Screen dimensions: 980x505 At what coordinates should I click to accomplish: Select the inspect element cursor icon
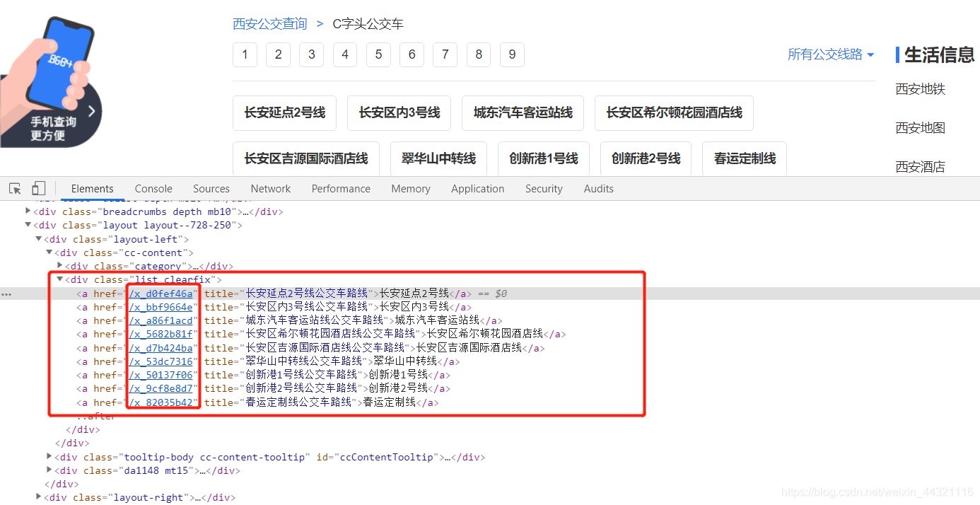[15, 189]
